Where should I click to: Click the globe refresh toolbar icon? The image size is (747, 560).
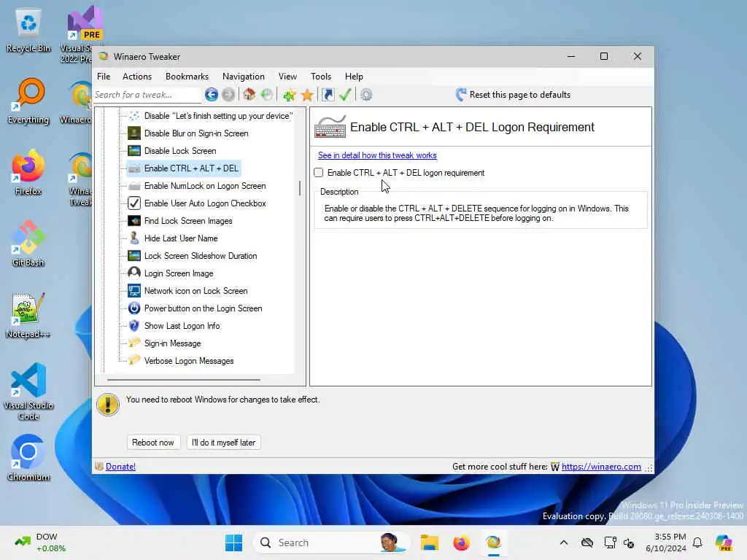[267, 95]
